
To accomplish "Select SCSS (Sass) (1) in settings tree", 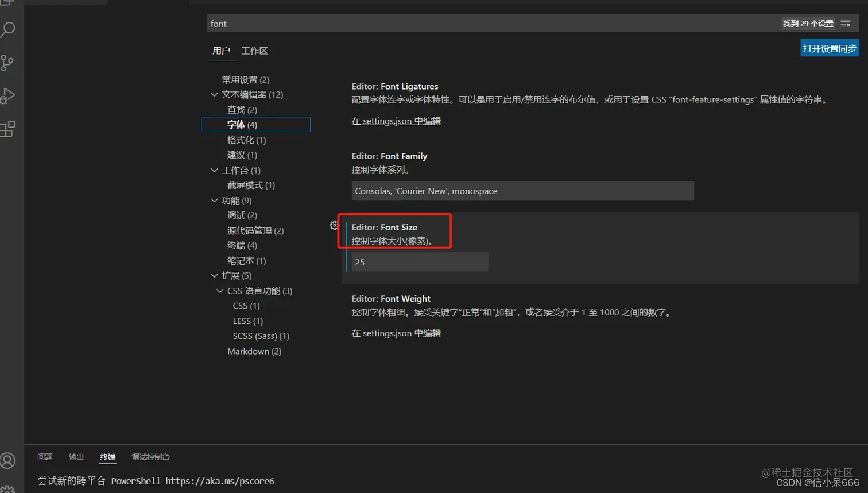I will point(261,336).
